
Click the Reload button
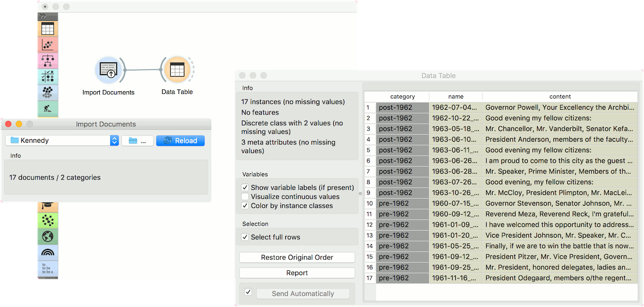(x=180, y=141)
